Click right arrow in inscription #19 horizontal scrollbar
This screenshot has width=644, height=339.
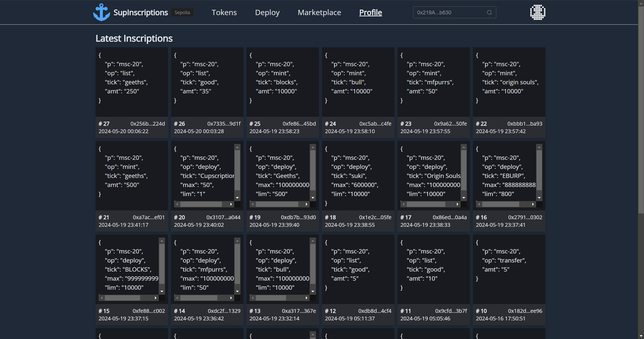point(306,204)
